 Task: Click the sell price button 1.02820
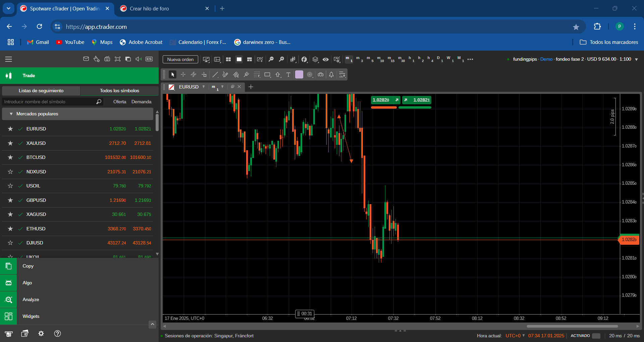pyautogui.click(x=386, y=100)
